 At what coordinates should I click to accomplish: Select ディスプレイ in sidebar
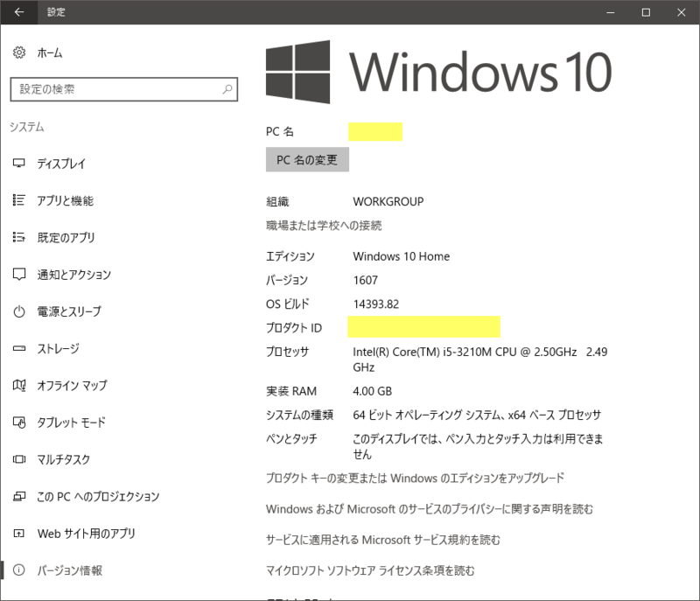61,164
